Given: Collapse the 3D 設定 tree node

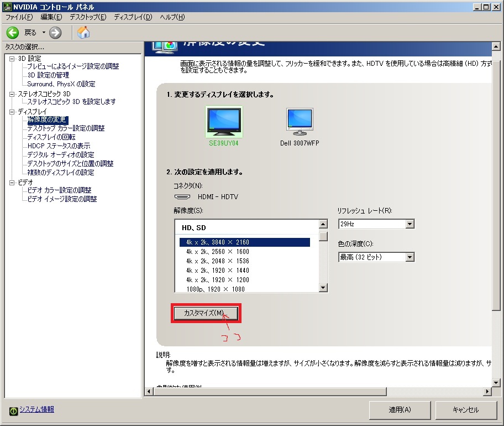Looking at the screenshot, I should point(12,59).
